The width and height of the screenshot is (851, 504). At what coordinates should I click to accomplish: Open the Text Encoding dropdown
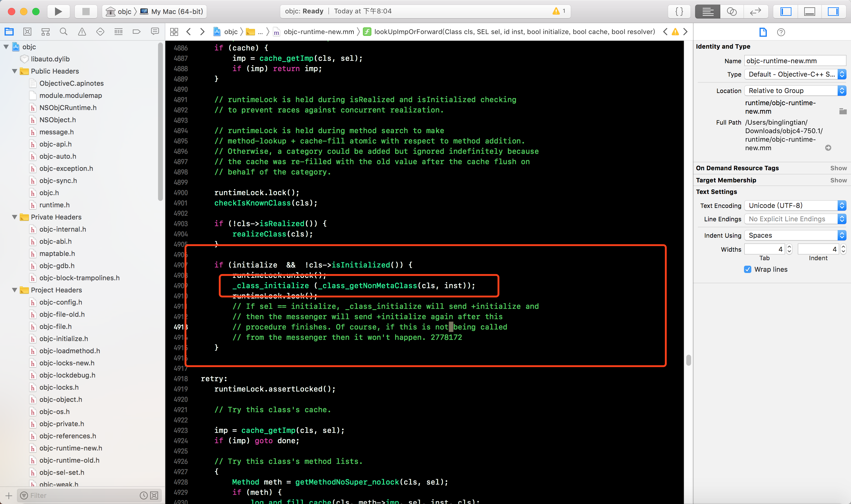click(795, 205)
